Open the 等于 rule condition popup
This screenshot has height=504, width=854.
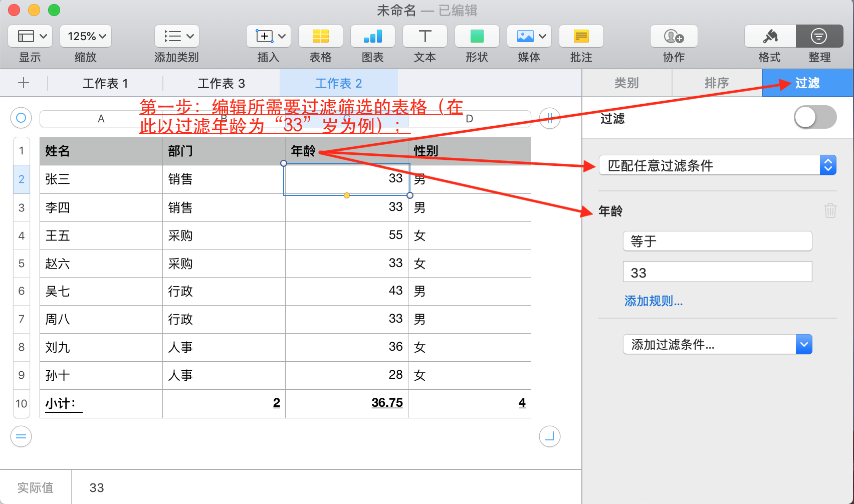717,241
